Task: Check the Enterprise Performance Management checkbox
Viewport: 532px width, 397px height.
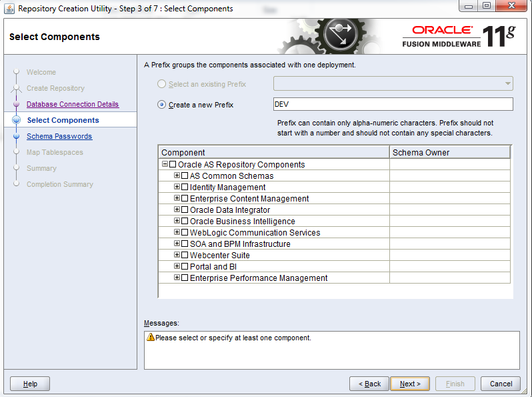Action: (185, 278)
